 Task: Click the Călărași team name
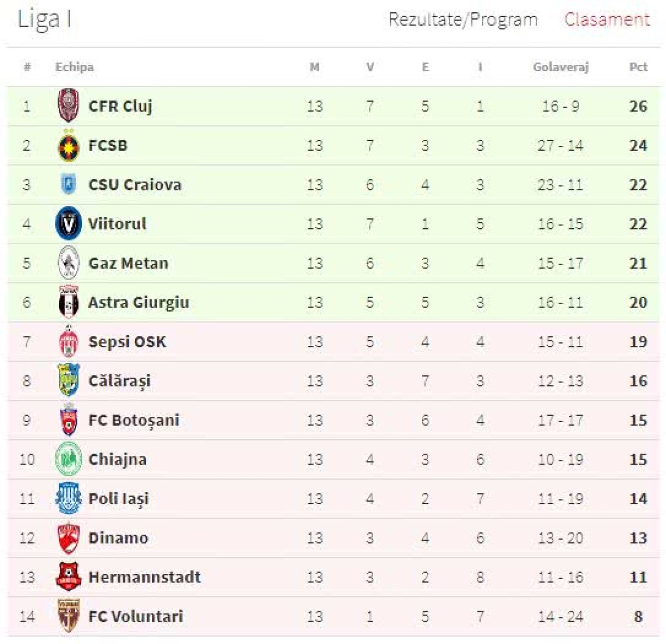pos(119,381)
